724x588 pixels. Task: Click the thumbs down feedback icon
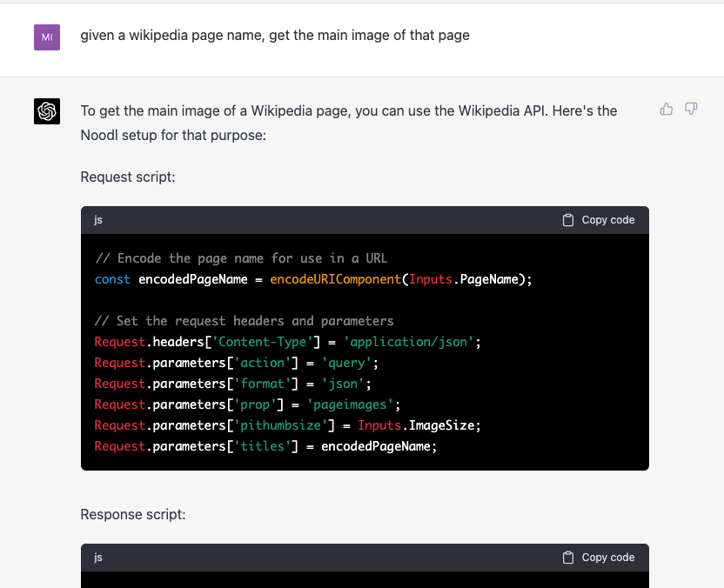point(691,109)
